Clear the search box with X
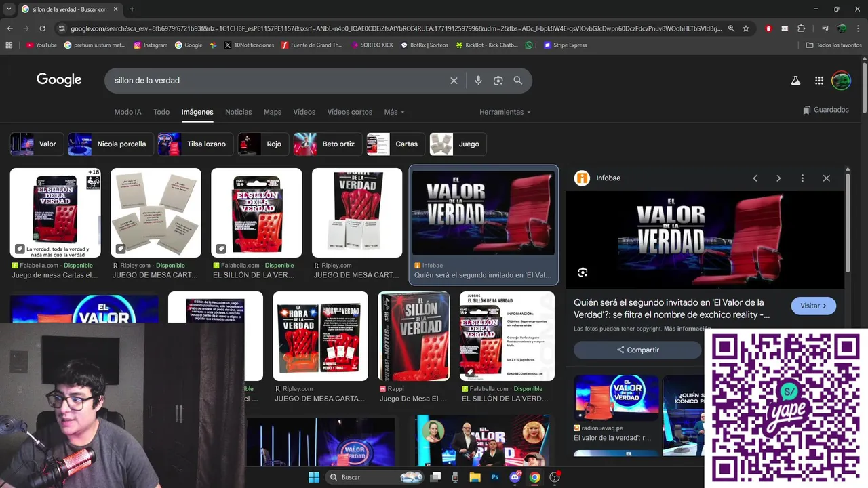Viewport: 868px width, 488px height. [x=454, y=81]
